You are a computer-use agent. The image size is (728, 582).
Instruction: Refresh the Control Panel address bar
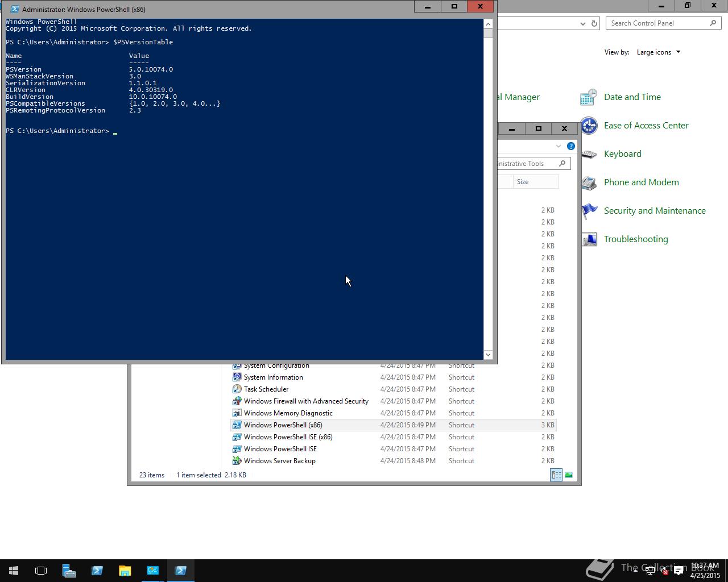click(x=594, y=23)
